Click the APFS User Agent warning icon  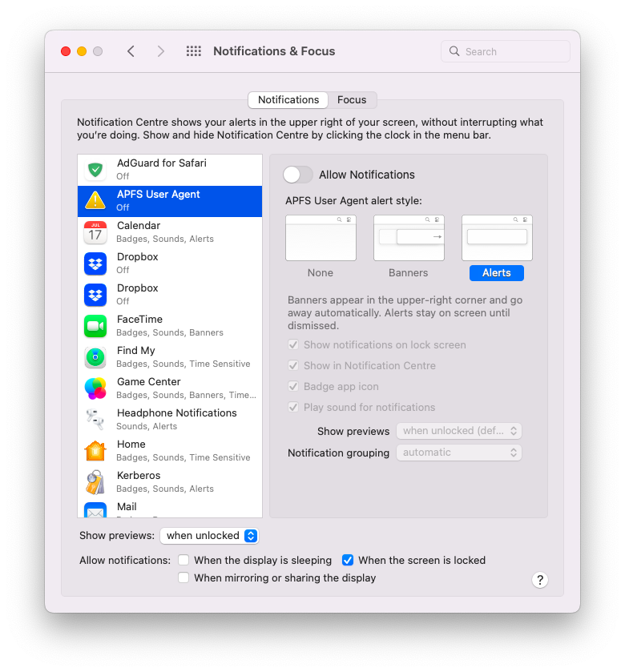[x=95, y=200]
